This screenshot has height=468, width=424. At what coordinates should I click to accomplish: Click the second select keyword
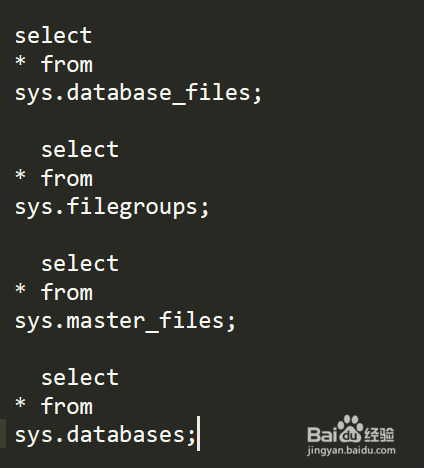click(x=80, y=149)
